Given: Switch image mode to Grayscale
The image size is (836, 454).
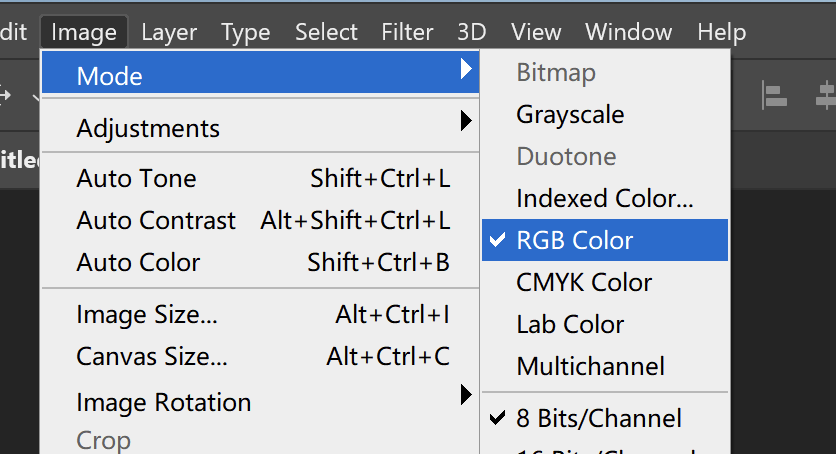Looking at the screenshot, I should click(x=570, y=115).
